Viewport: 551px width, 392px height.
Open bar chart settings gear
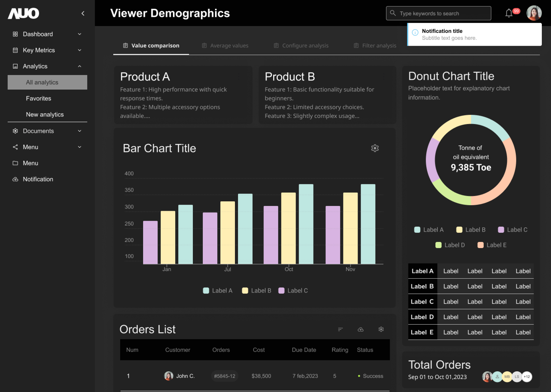[x=375, y=148]
